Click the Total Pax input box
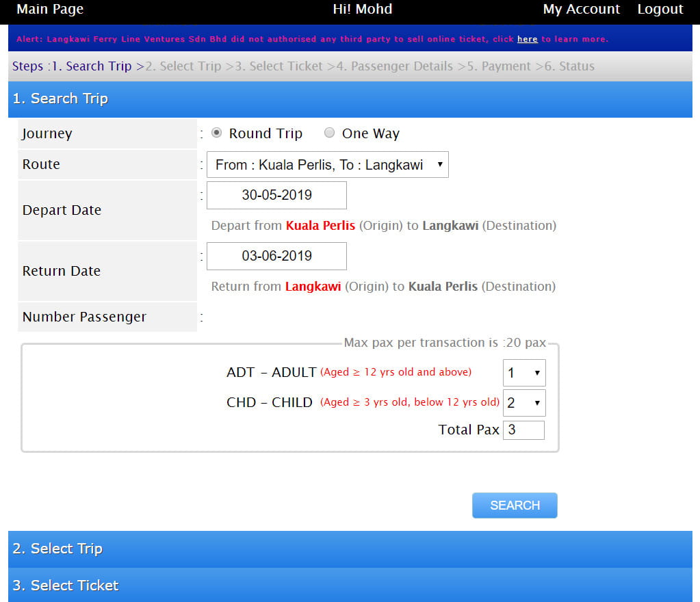The image size is (700, 602). coord(523,430)
